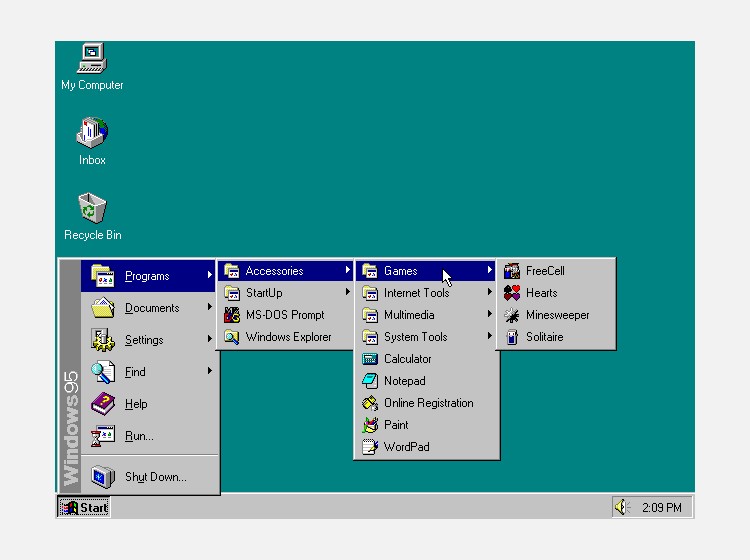Click the Start button
Viewport: 750px width, 560px height.
click(x=84, y=507)
